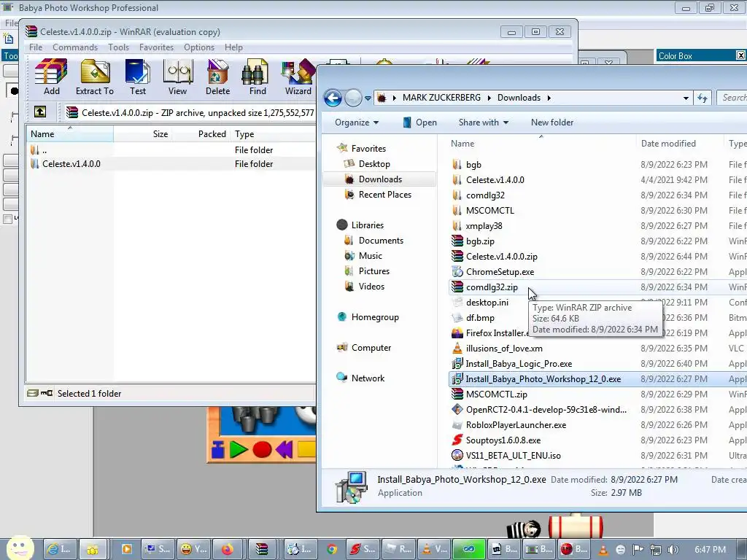Click the Test icon in WinRAR toolbar

[138, 77]
